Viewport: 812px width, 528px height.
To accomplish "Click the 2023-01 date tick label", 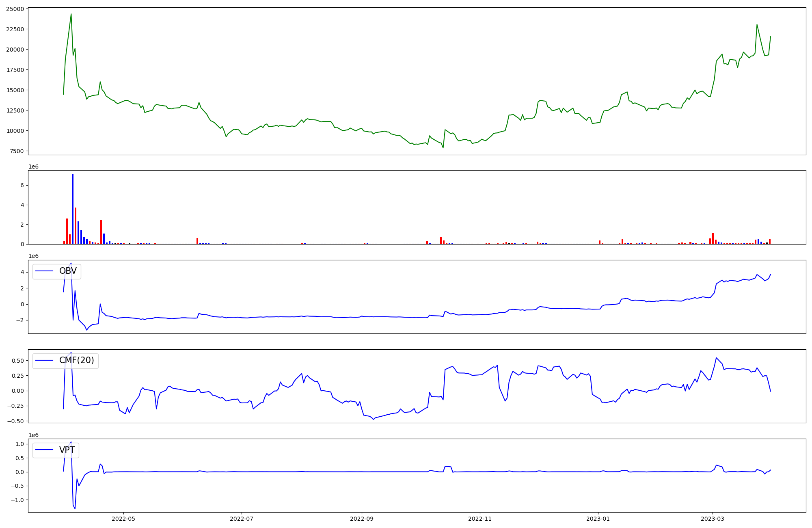I will (598, 519).
